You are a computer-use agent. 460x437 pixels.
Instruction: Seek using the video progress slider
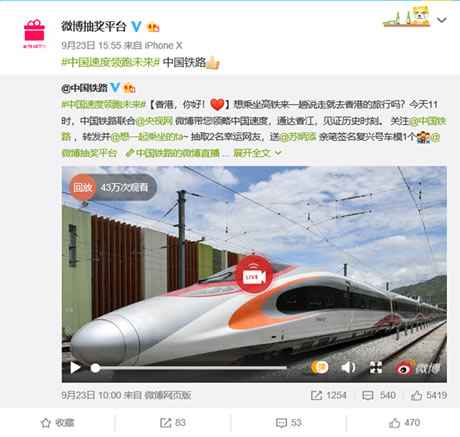pyautogui.click(x=189, y=368)
